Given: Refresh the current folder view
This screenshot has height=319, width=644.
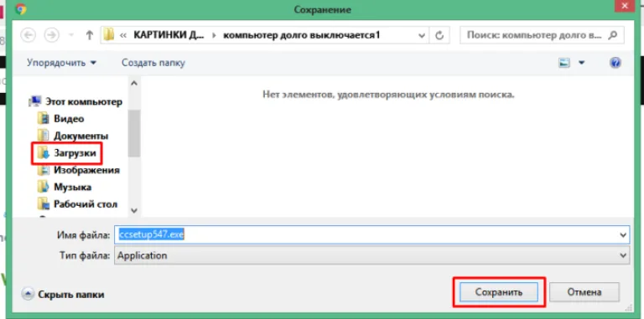Looking at the screenshot, I should click(x=439, y=35).
